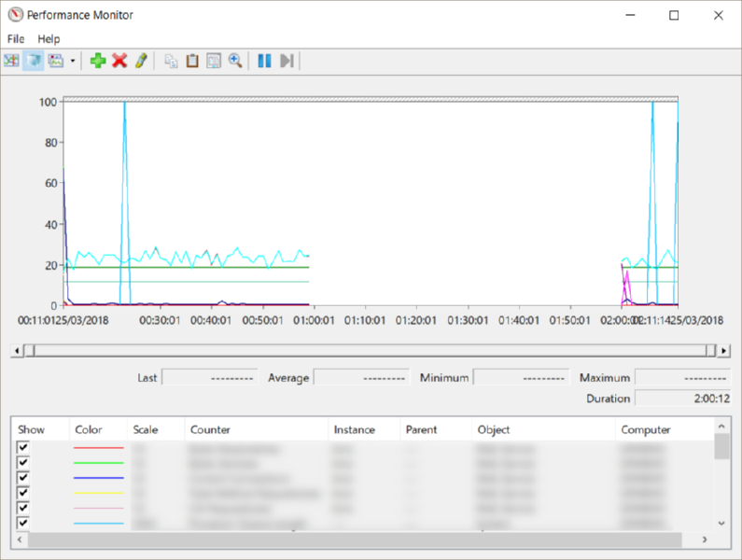Open the File menu
The height and width of the screenshot is (560, 742).
click(16, 39)
